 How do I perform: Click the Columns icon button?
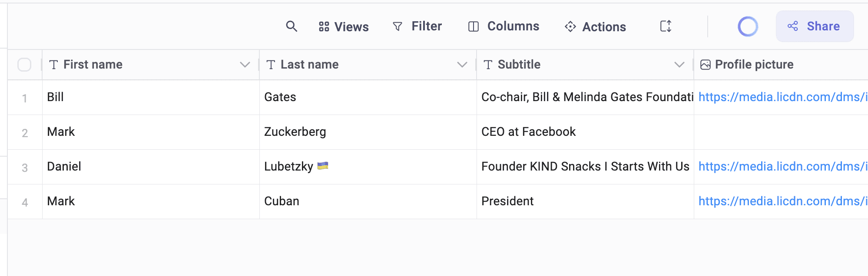point(474,26)
